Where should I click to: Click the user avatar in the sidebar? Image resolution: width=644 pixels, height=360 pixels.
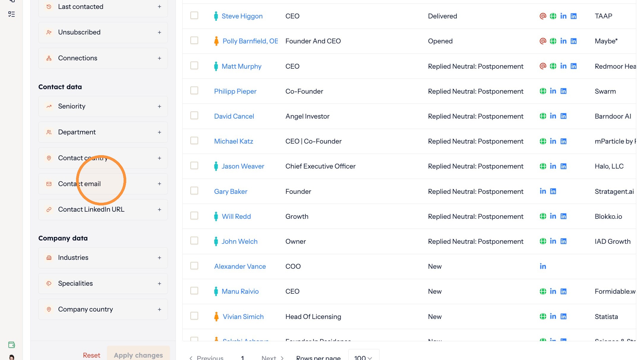coord(12,357)
